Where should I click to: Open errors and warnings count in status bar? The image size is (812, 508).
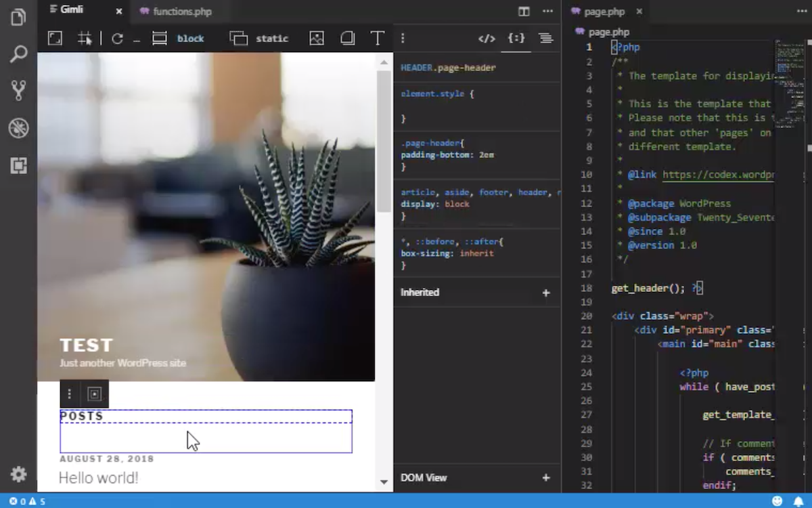coord(27,501)
